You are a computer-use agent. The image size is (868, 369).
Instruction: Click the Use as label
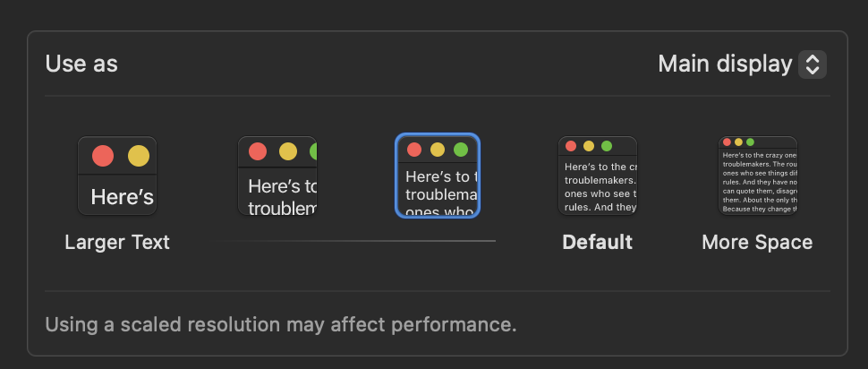81,64
